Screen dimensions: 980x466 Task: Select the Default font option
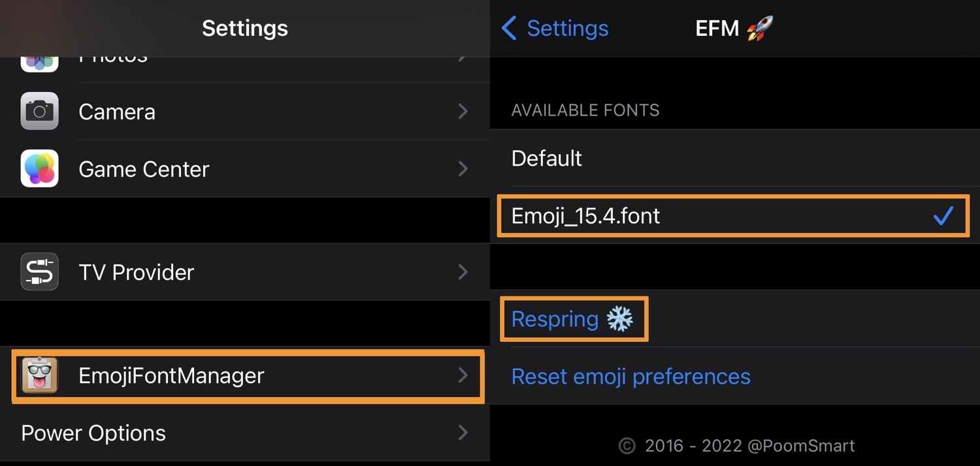tap(735, 158)
